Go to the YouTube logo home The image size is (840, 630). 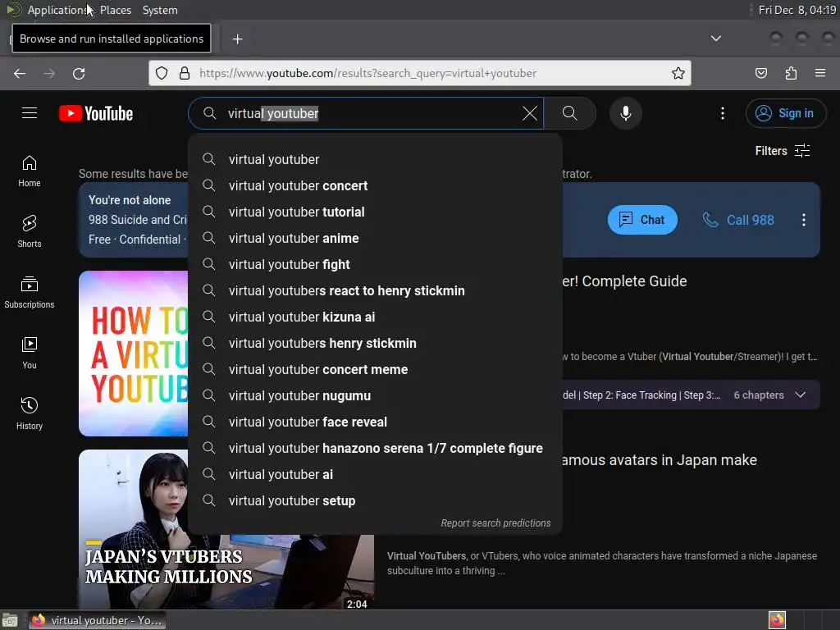coord(96,113)
